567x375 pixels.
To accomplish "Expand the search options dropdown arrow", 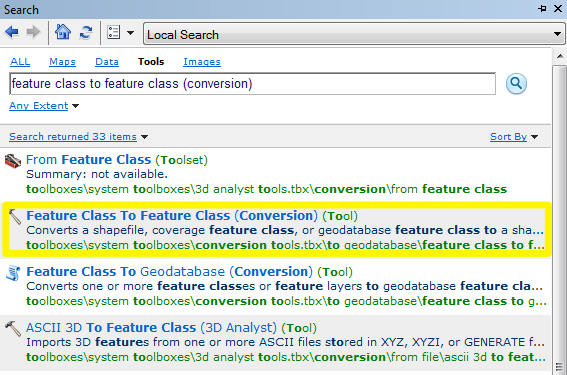I will point(131,33).
